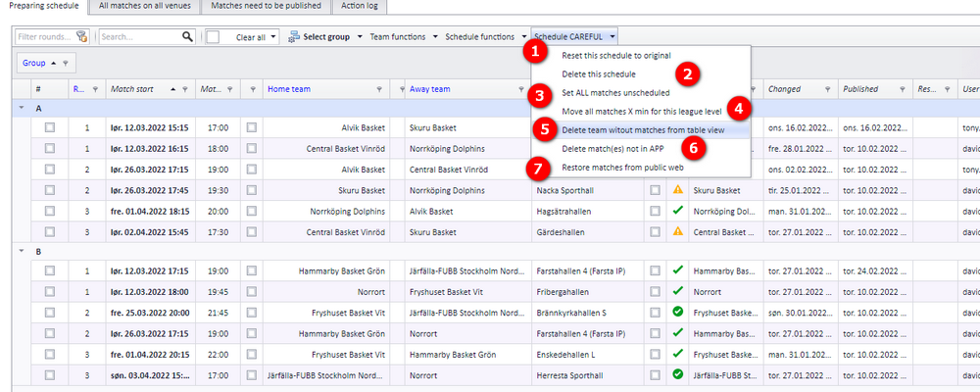The height and width of the screenshot is (392, 980).
Task: Click warning triangle in the Gärdeshallen row
Action: pos(677,231)
